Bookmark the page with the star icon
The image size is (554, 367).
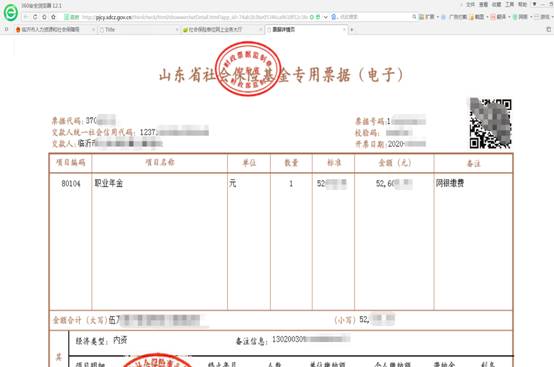[53, 17]
